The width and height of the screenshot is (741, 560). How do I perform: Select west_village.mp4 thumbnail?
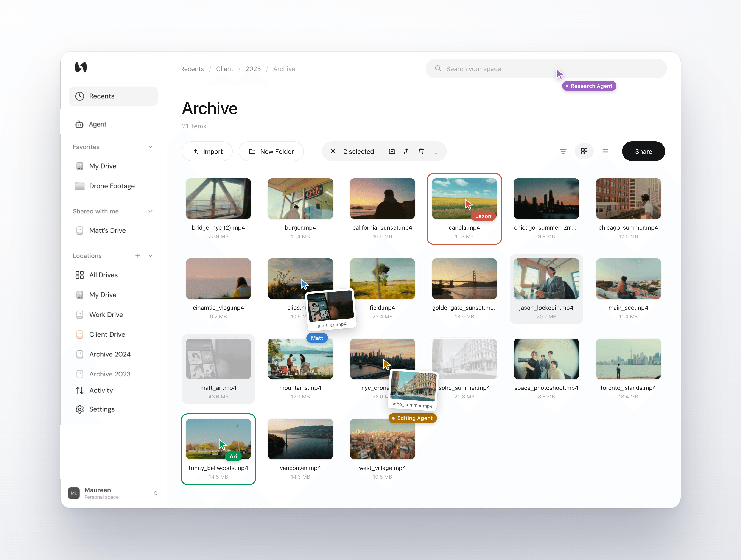pos(382,439)
